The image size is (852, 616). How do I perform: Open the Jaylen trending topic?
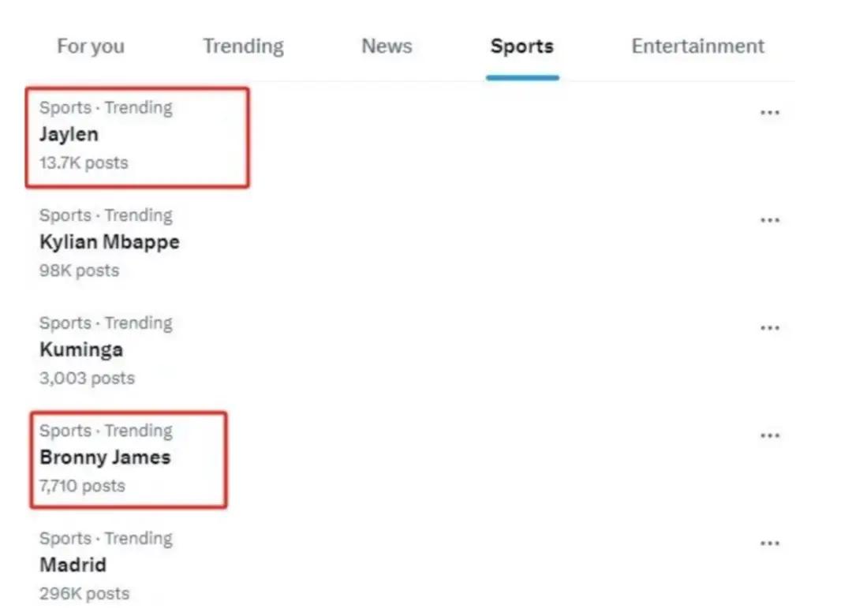69,135
